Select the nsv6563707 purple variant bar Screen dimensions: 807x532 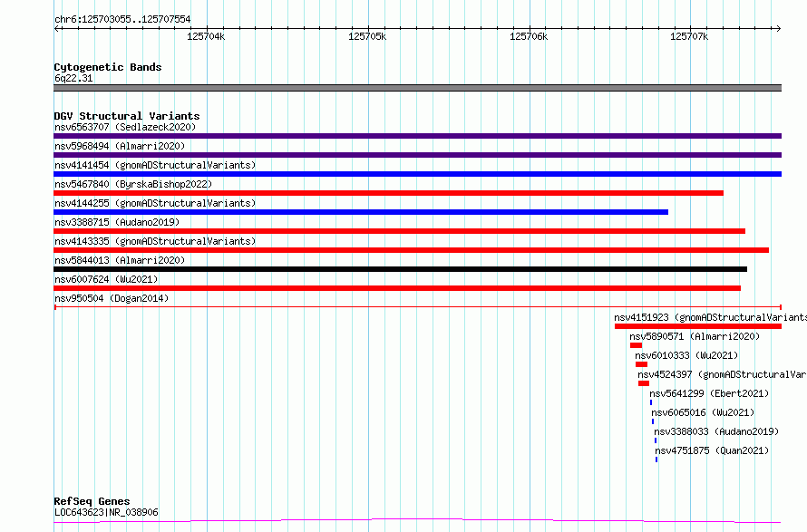417,136
